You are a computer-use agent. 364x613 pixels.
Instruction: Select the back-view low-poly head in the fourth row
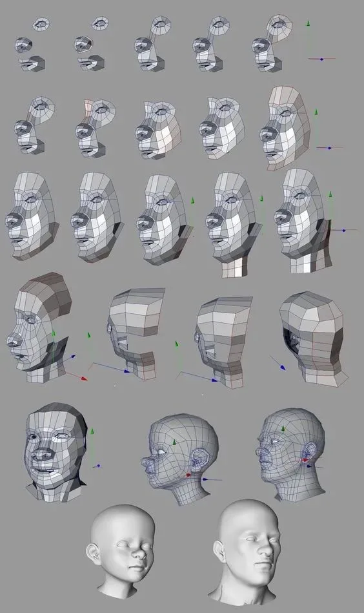click(314, 338)
